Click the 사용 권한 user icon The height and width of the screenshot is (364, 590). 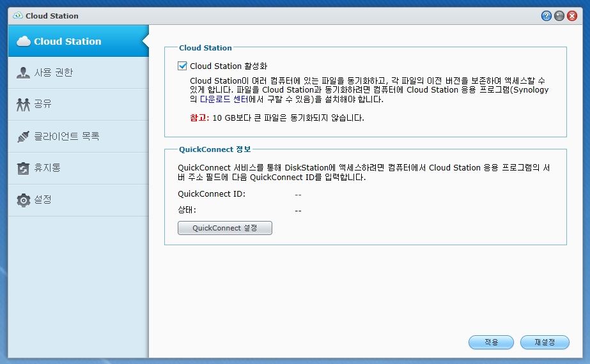[x=23, y=73]
